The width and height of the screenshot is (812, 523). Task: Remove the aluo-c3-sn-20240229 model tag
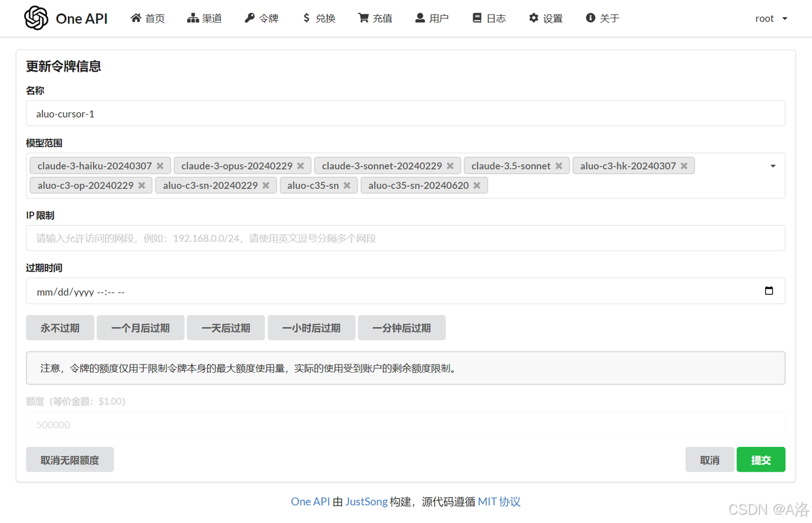click(x=266, y=186)
